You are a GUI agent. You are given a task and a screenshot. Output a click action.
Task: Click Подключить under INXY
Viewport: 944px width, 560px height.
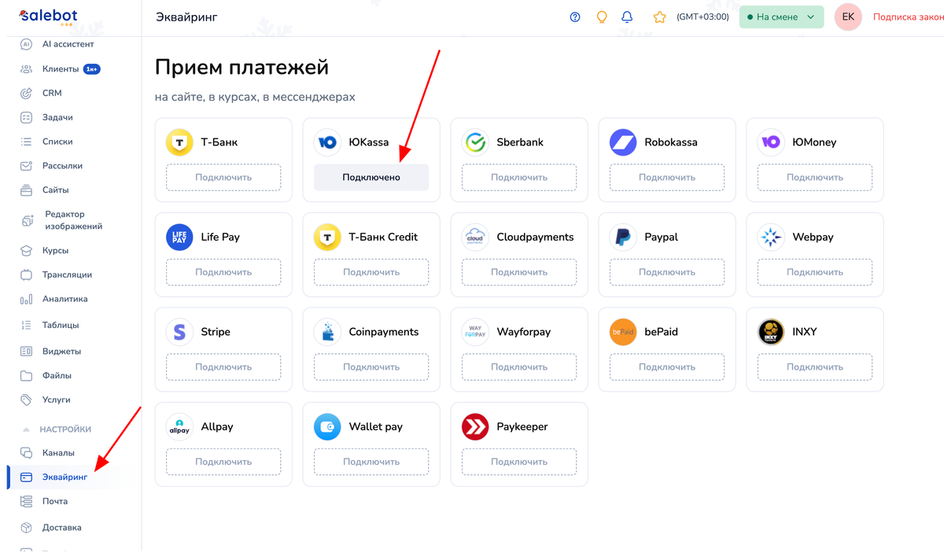(x=815, y=367)
